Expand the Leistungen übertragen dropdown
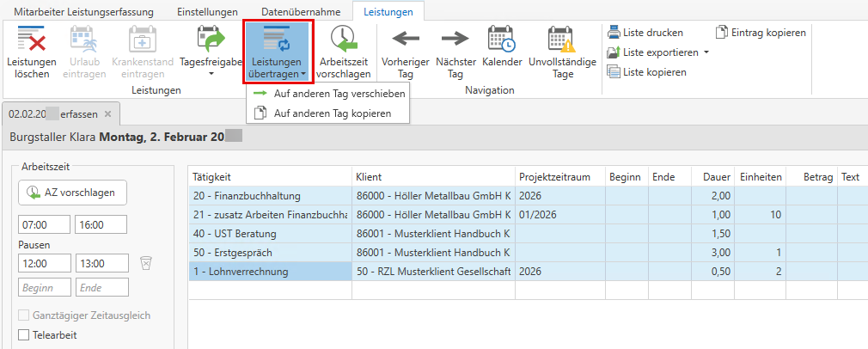Viewport: 868px width, 349px height. [x=277, y=52]
